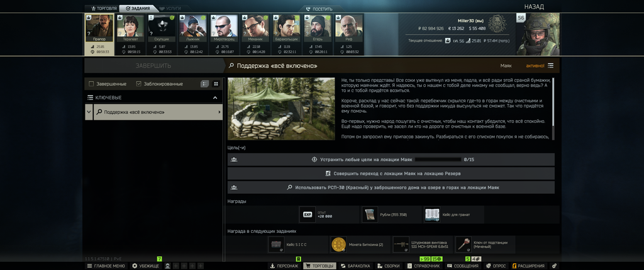
Task: Open the УСЛУГИ tab
Action: coord(170,8)
